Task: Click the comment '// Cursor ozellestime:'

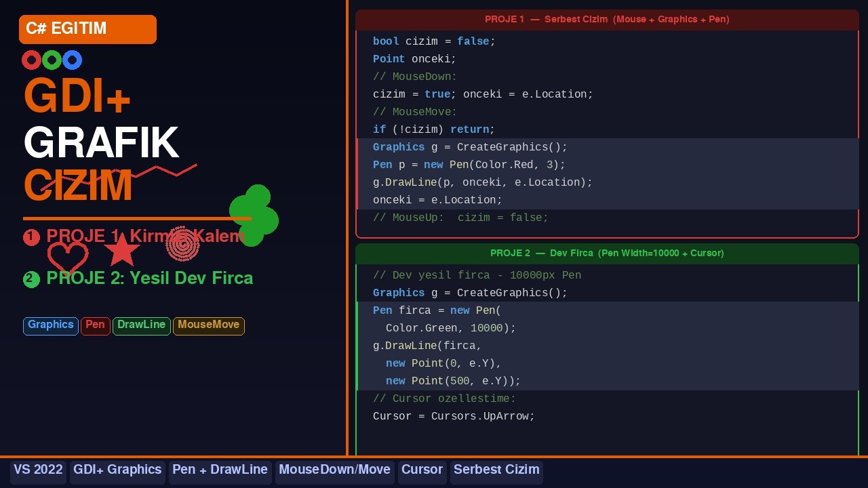Action: [x=444, y=399]
